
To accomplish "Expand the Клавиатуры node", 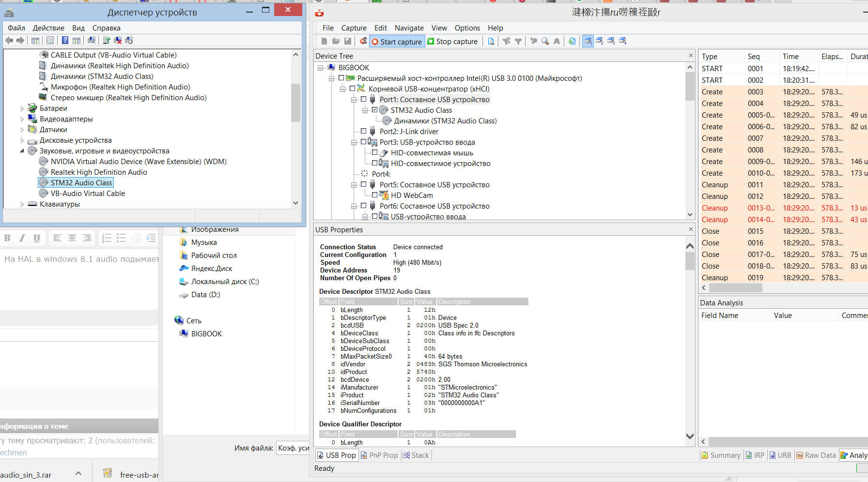I will pos(22,204).
